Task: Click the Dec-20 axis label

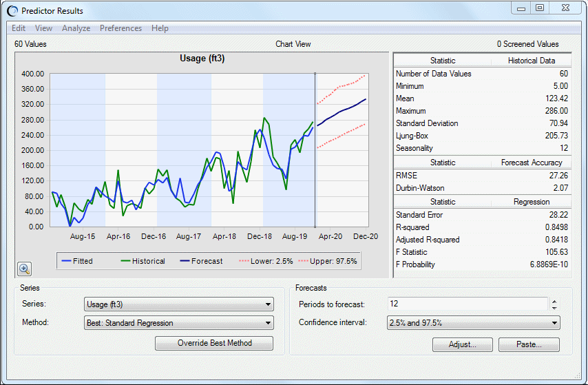Action: pos(366,236)
